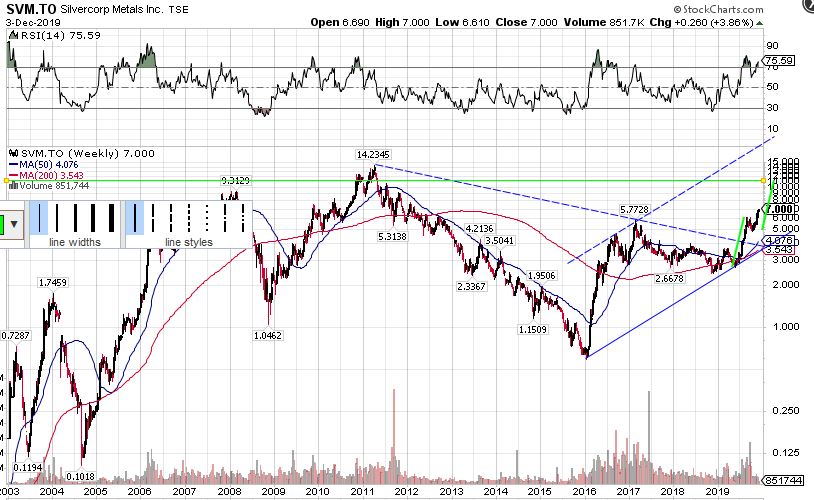Click the line styles panel caption
The width and height of the screenshot is (814, 500).
click(x=188, y=242)
